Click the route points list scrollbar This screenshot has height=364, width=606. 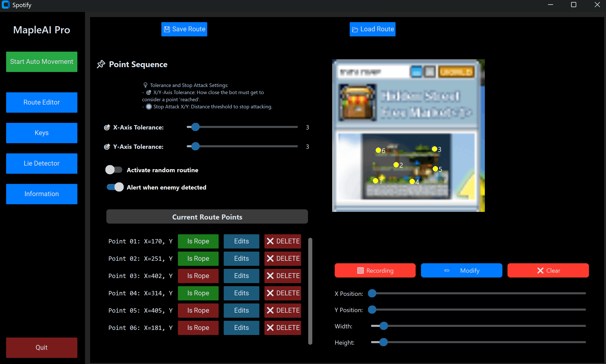310,291
